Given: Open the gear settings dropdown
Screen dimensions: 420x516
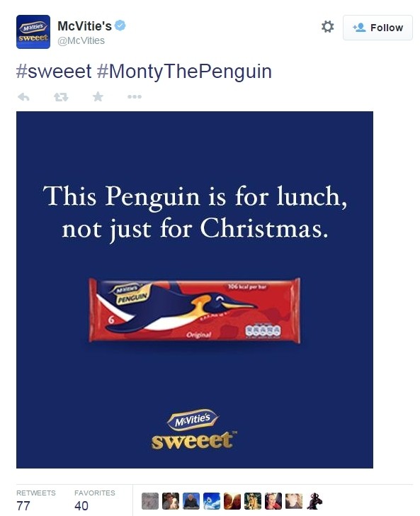Looking at the screenshot, I should click(327, 27).
